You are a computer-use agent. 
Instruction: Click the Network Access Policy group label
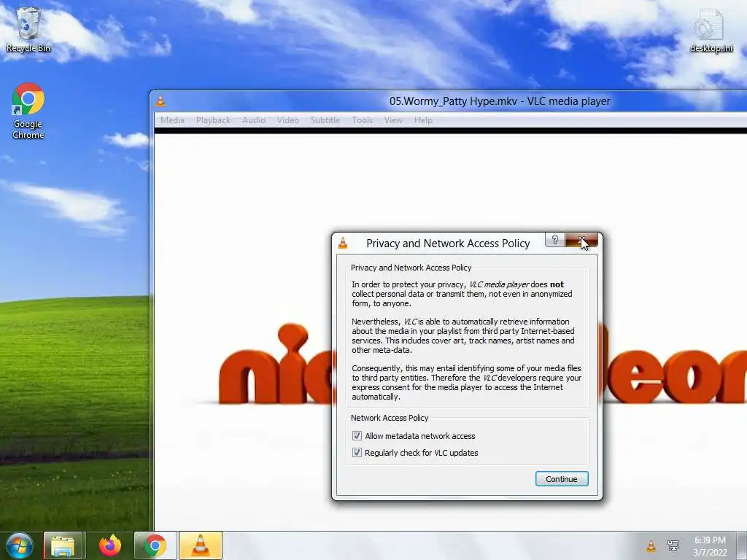(x=390, y=418)
